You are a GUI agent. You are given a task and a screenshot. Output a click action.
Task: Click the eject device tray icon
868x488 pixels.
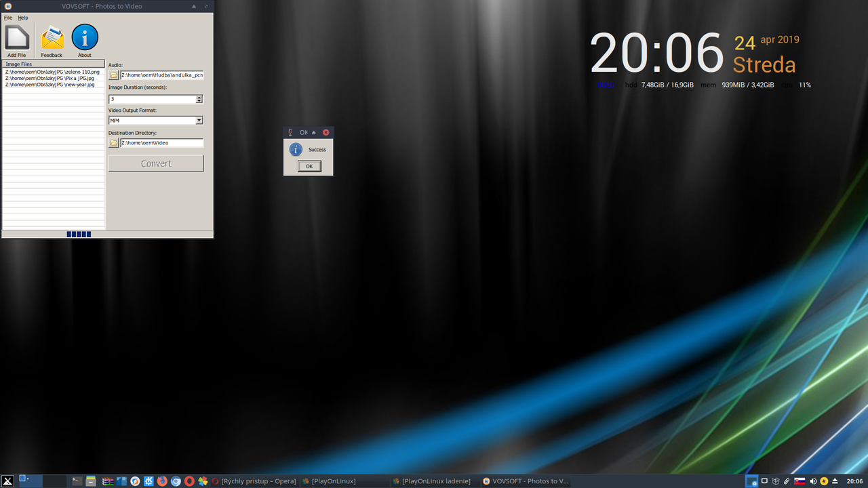(835, 481)
